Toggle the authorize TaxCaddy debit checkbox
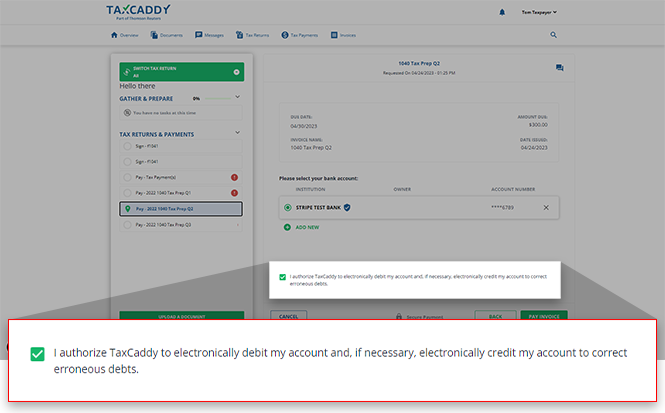665x413 pixels. 283,276
